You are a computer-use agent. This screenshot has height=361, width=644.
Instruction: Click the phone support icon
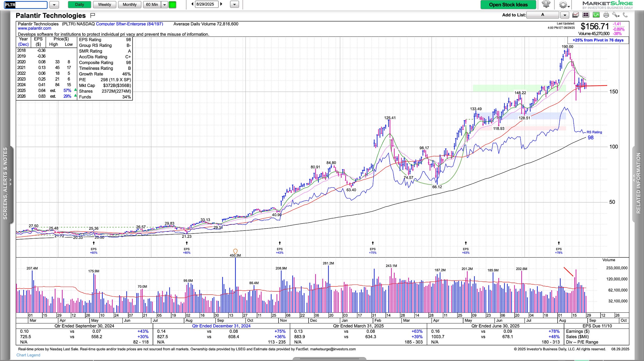click(625, 15)
